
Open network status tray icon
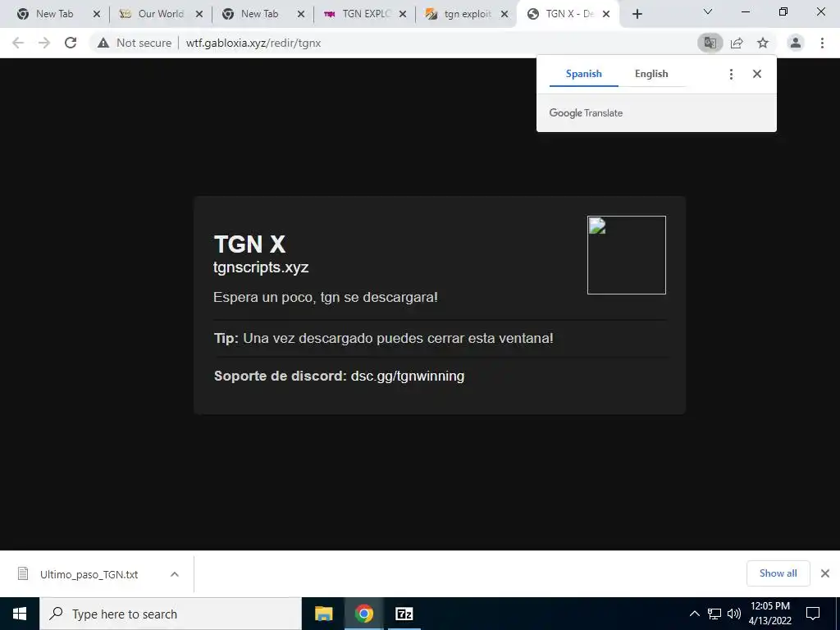pyautogui.click(x=714, y=614)
